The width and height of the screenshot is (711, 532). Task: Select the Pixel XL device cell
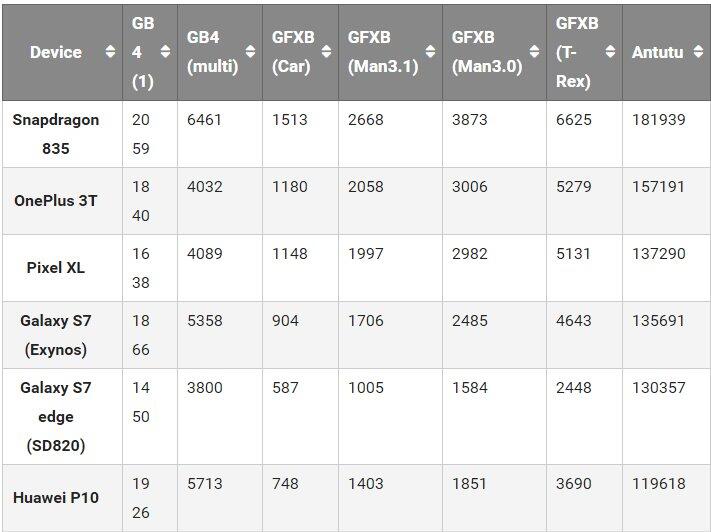tap(56, 268)
